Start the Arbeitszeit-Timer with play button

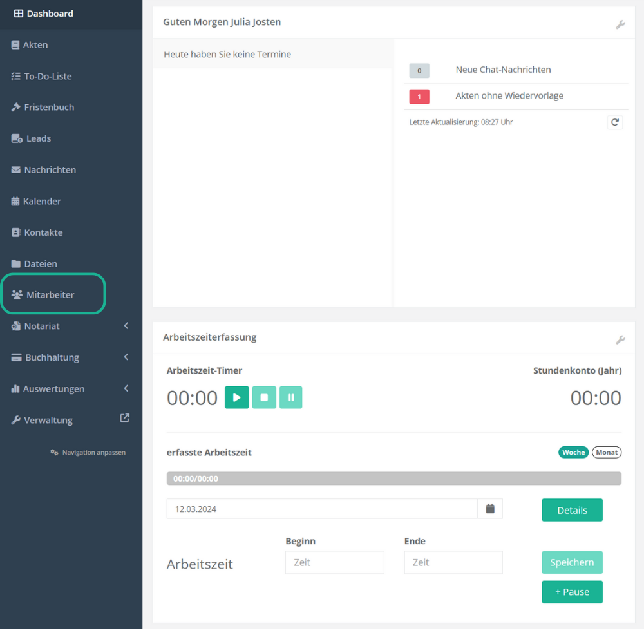point(236,398)
